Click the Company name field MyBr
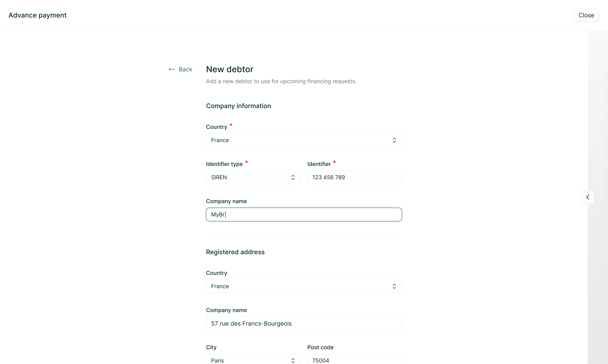 pyautogui.click(x=304, y=215)
